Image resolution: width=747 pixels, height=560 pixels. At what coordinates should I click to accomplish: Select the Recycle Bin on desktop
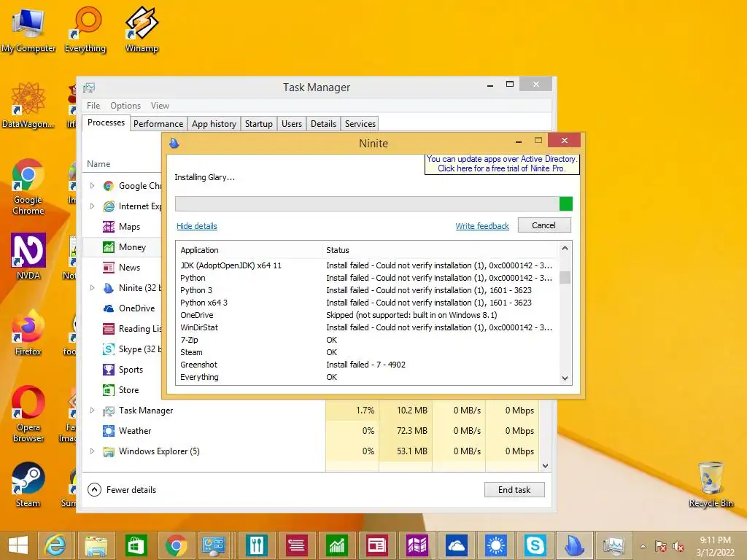tap(711, 485)
